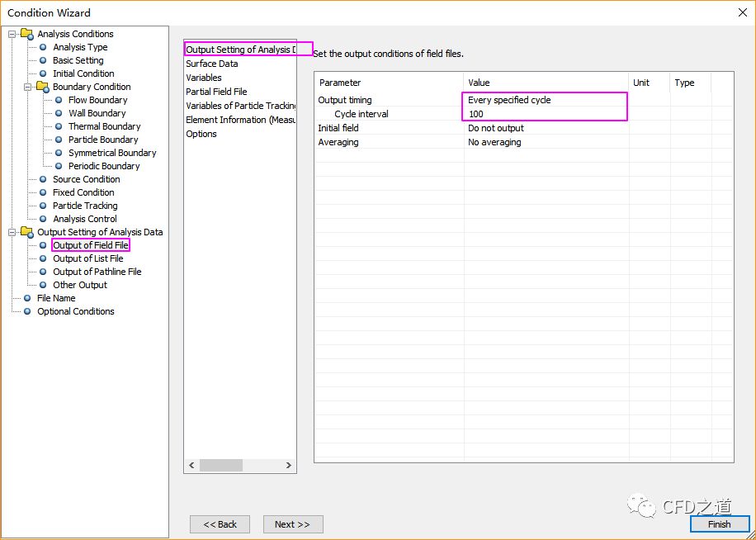Click the Finish button
This screenshot has height=540, width=756.
719,524
